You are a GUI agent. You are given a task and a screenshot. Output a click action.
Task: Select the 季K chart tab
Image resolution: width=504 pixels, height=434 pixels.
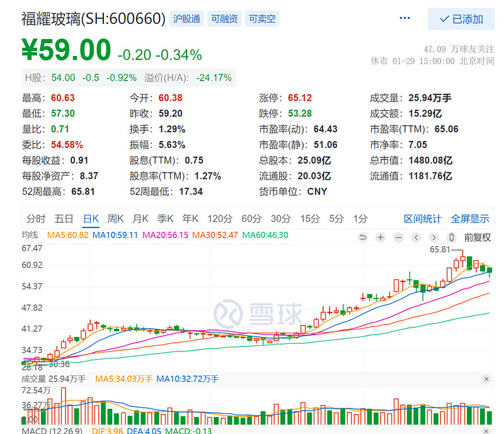click(x=165, y=219)
